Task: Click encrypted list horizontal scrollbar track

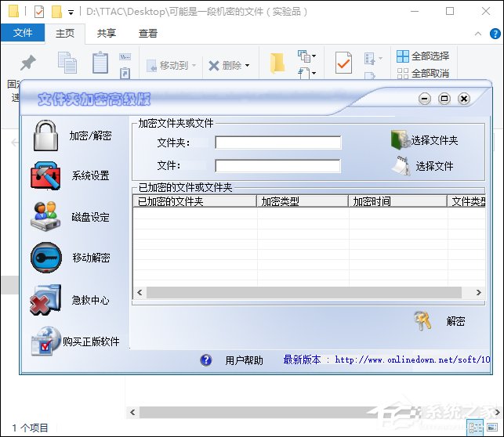Action: 304,292
